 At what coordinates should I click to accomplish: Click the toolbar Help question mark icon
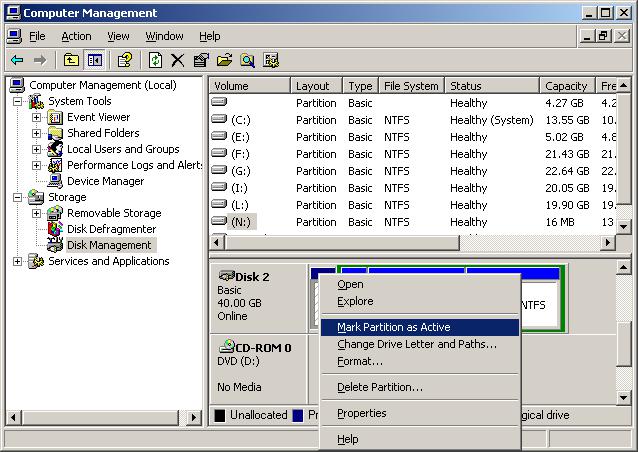click(125, 61)
